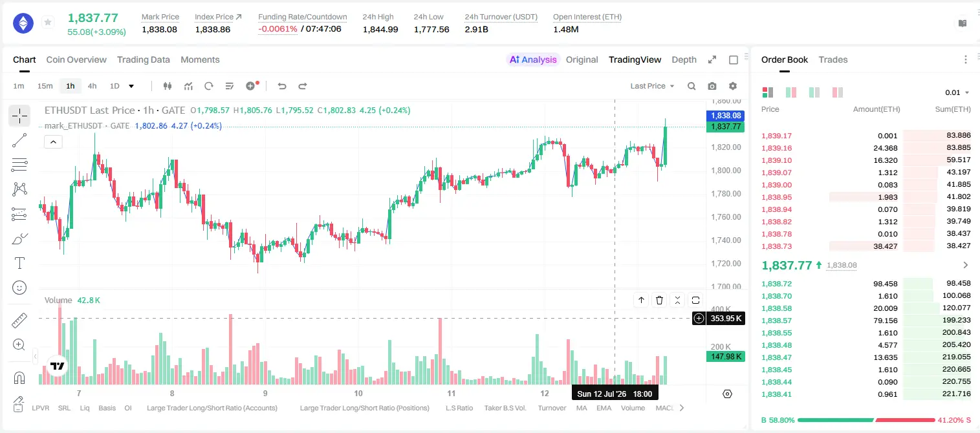Open the Last Price type dropdown
Screen dimensions: 980x433
(652, 86)
